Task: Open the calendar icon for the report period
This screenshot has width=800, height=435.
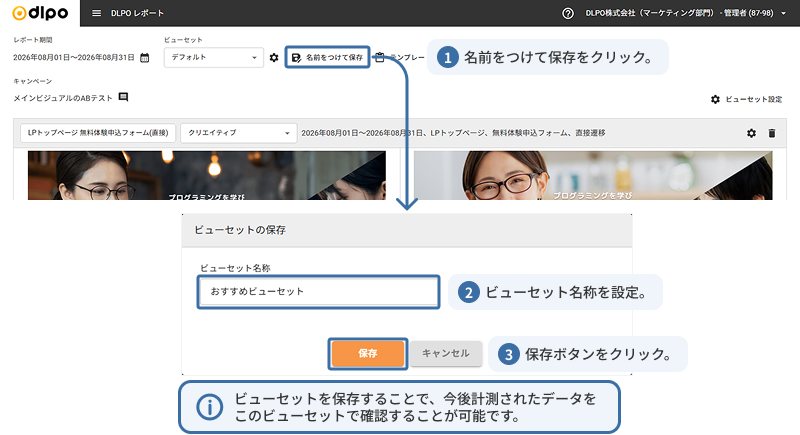Action: [145, 58]
